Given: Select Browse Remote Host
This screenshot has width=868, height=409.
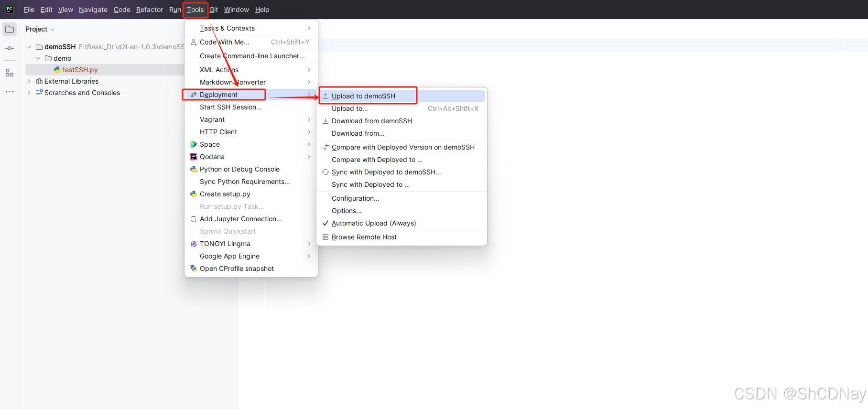Looking at the screenshot, I should [x=402, y=237].
